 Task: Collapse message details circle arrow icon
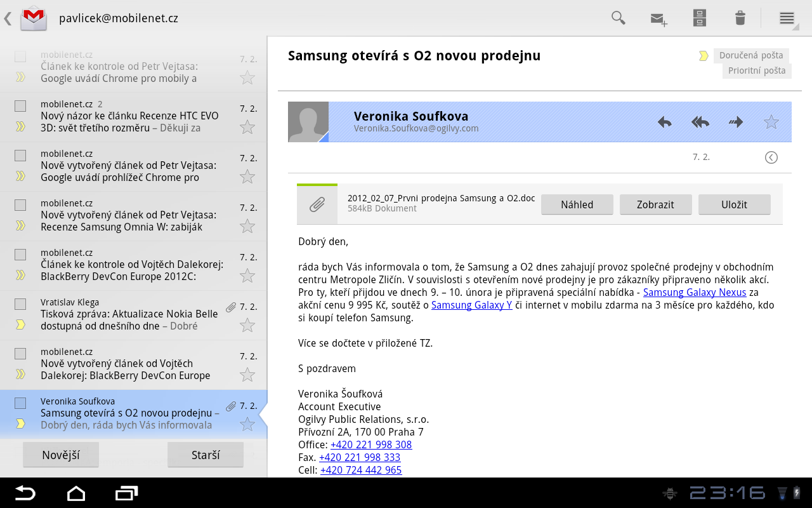point(771,157)
